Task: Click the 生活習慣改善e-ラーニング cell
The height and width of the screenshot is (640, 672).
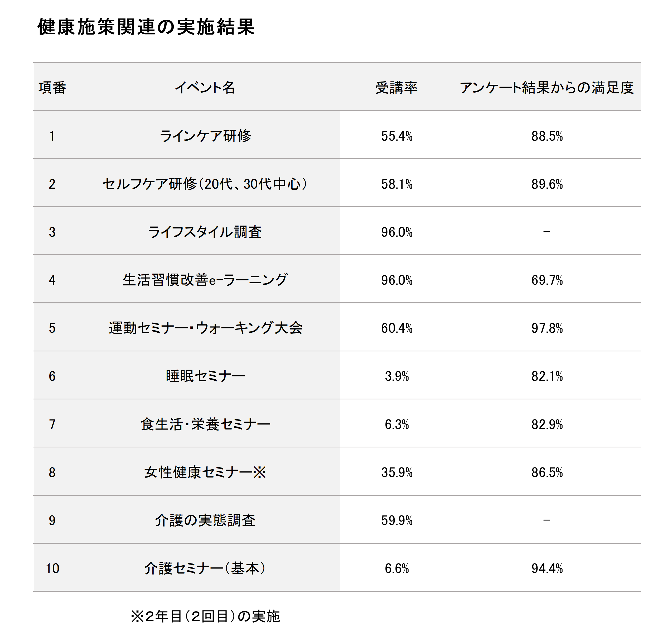Action: (x=205, y=280)
